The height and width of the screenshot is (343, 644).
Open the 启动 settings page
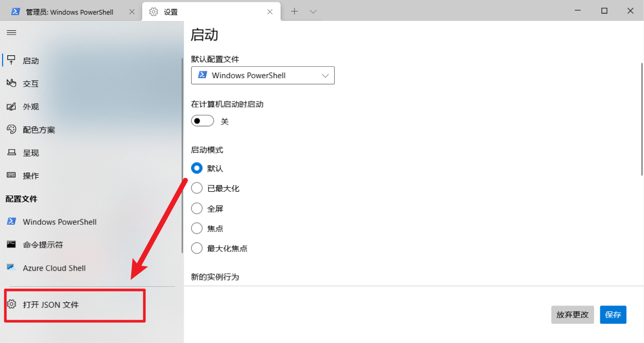91,60
